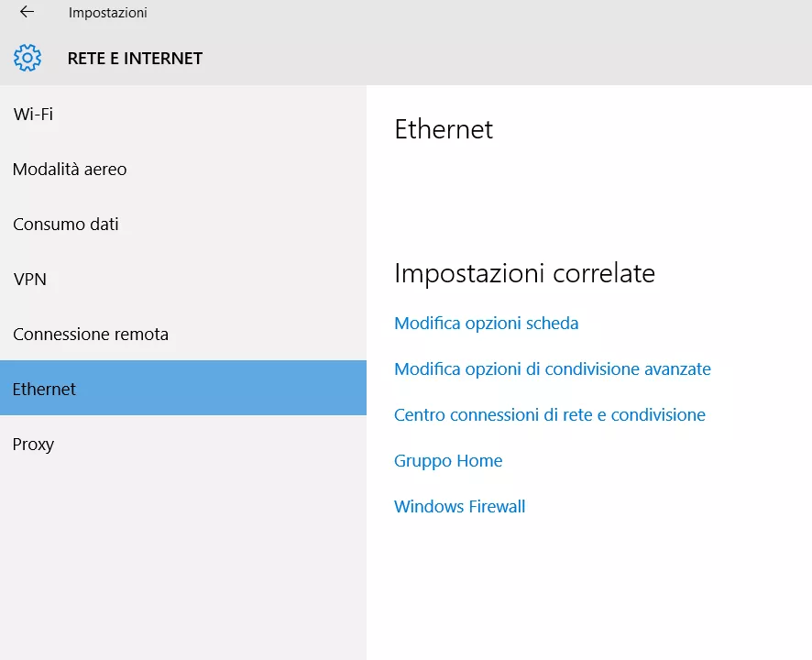Select Wi-Fi in the sidebar
The height and width of the screenshot is (660, 812).
(x=33, y=114)
